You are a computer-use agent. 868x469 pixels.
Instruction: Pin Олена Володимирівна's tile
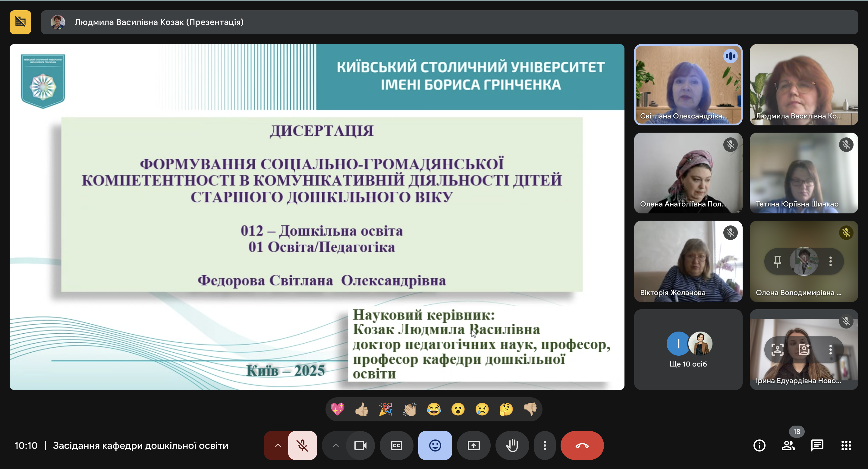click(777, 261)
